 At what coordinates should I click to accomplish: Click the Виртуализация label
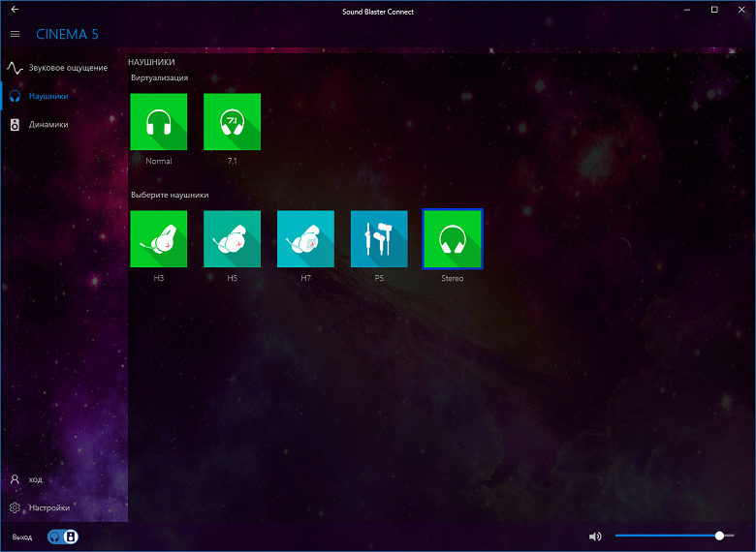pyautogui.click(x=160, y=77)
